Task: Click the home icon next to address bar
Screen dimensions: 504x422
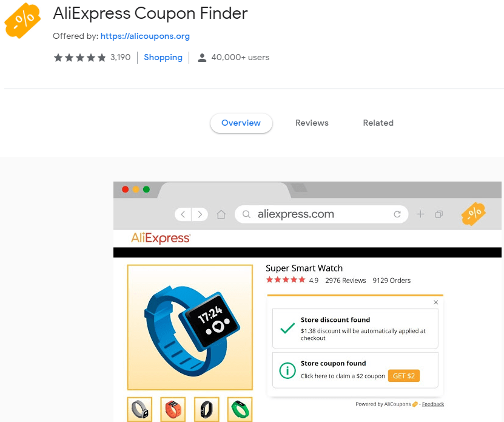Action: pyautogui.click(x=221, y=214)
